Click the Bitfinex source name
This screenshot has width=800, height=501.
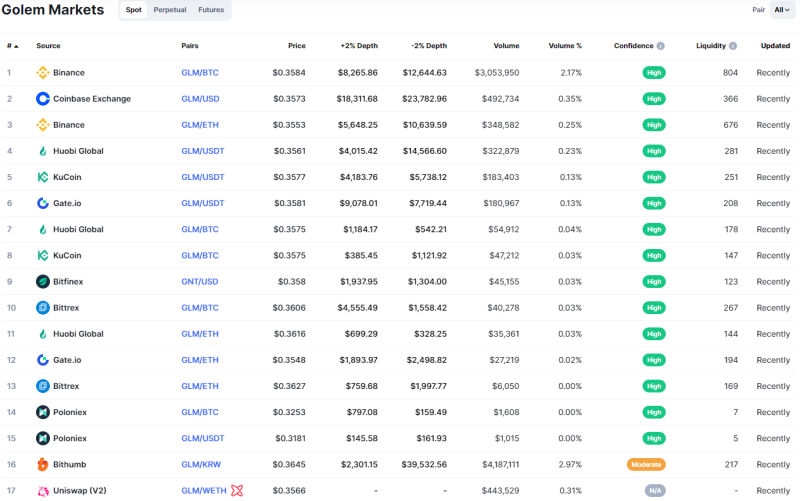pyautogui.click(x=68, y=281)
